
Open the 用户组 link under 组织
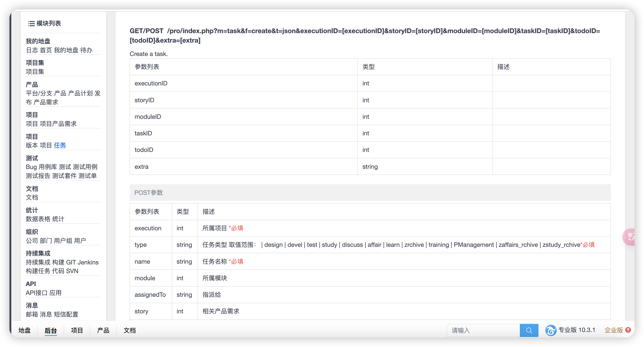[63, 241]
